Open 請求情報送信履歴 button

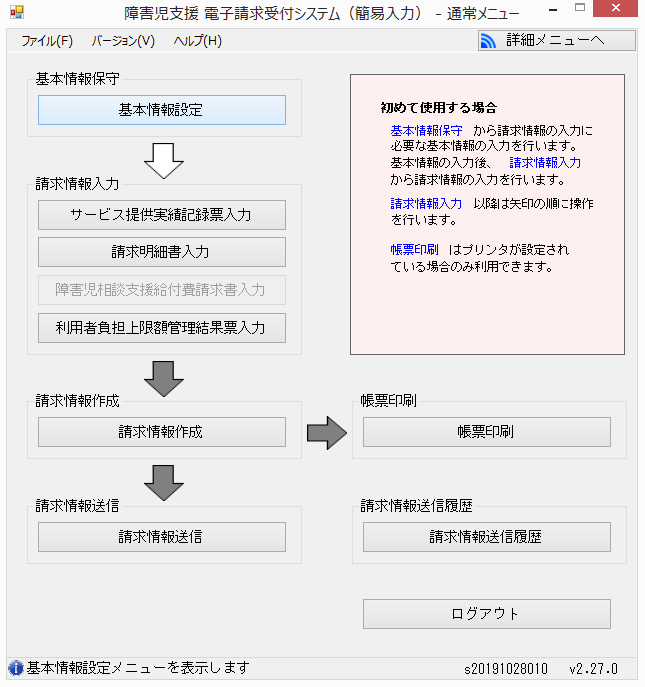tap(486, 537)
